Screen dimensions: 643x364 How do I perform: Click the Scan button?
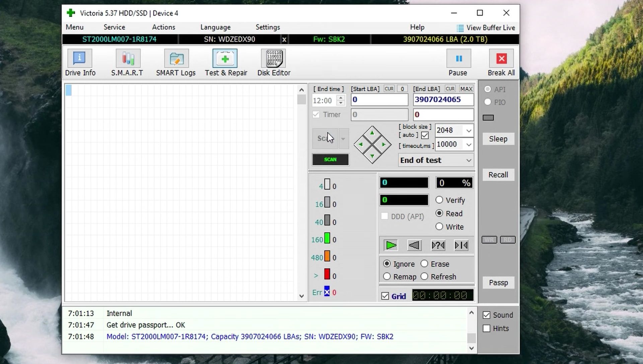point(325,138)
